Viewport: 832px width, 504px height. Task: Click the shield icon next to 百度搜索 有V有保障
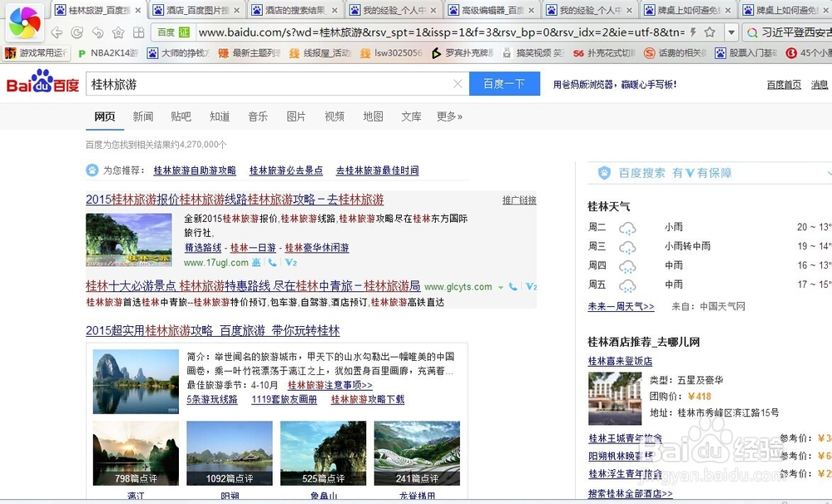[x=604, y=173]
